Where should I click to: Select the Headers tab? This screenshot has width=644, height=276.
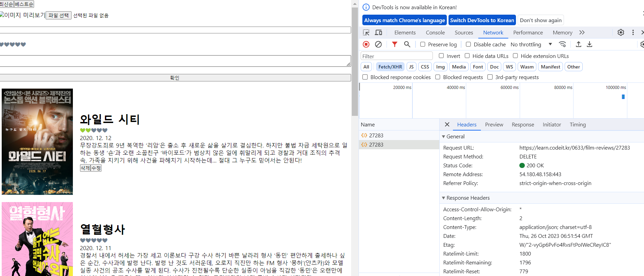tap(467, 125)
